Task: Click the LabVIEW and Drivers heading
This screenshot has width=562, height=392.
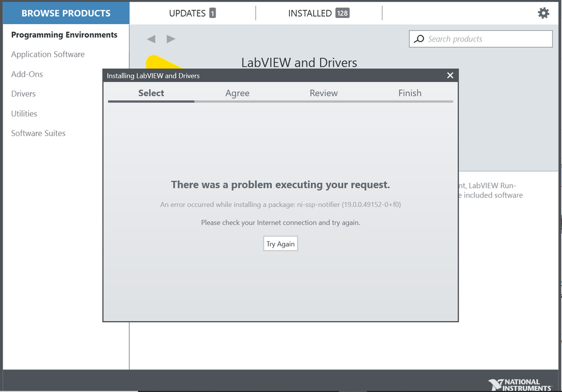Action: click(x=299, y=62)
